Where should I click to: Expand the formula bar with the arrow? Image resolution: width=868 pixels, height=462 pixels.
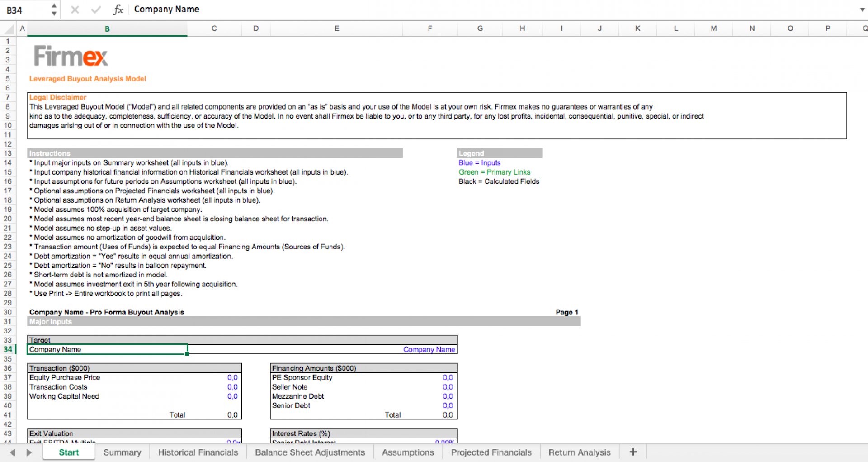pos(862,10)
